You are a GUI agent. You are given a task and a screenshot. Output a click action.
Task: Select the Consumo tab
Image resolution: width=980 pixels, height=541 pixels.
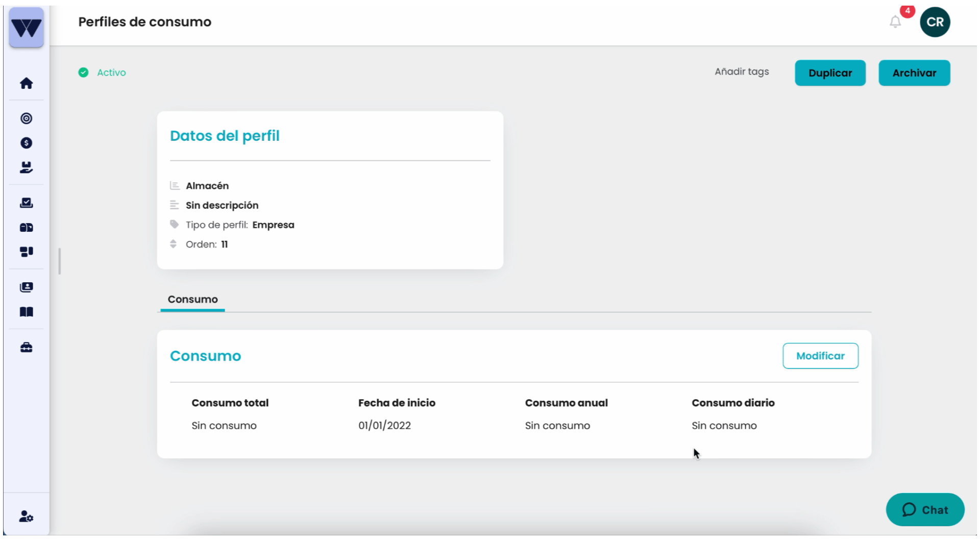click(x=193, y=300)
